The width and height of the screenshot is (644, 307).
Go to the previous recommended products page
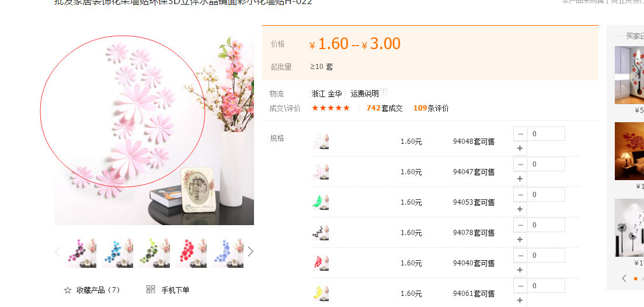pos(624,278)
